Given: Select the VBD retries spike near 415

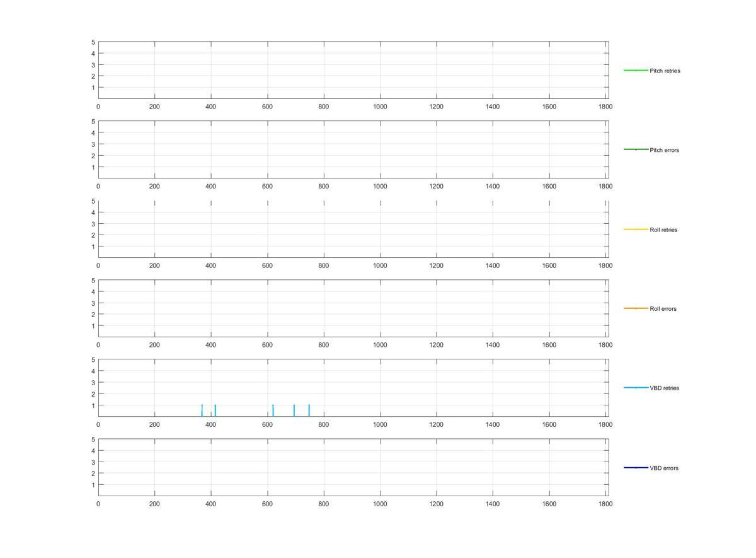Looking at the screenshot, I should [215, 410].
